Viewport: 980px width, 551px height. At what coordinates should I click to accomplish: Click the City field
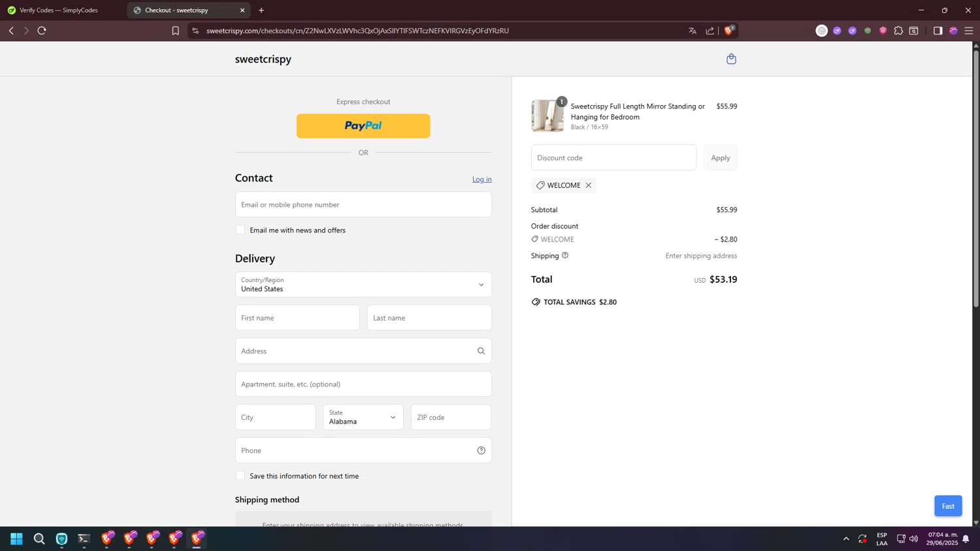click(x=276, y=417)
